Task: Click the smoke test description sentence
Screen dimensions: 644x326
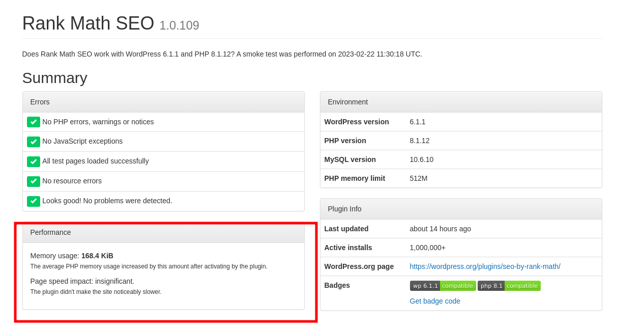Action: click(222, 54)
